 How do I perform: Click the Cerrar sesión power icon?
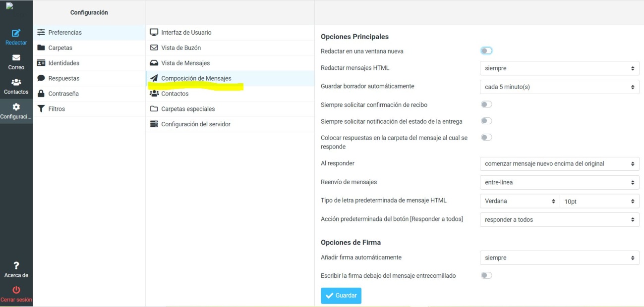(x=16, y=290)
